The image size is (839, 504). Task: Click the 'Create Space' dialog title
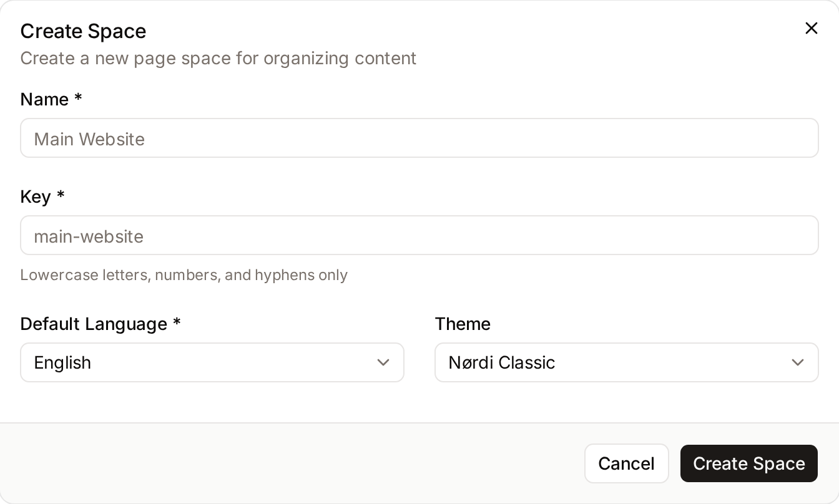click(x=83, y=31)
